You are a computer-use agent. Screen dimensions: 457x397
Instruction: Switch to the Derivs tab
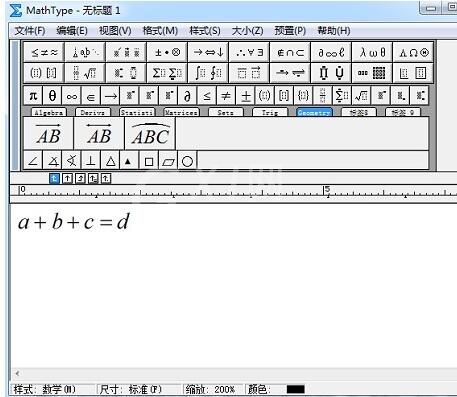point(93,112)
